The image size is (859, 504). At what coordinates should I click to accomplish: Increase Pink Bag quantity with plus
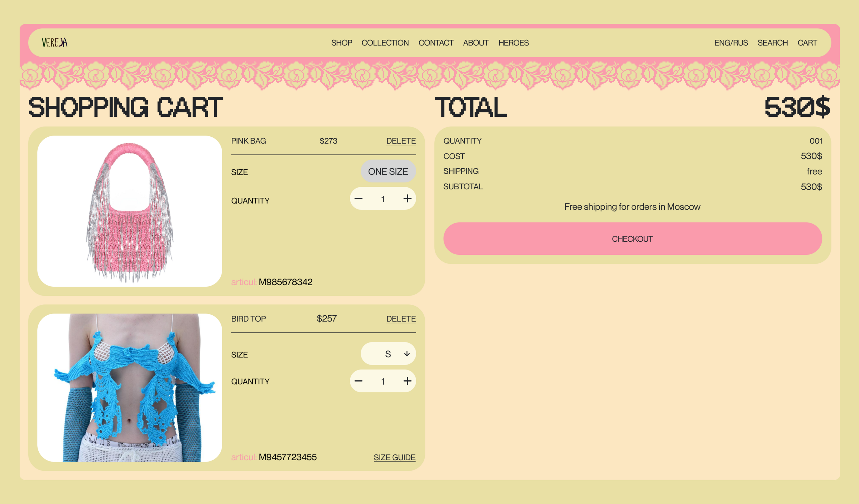click(407, 199)
